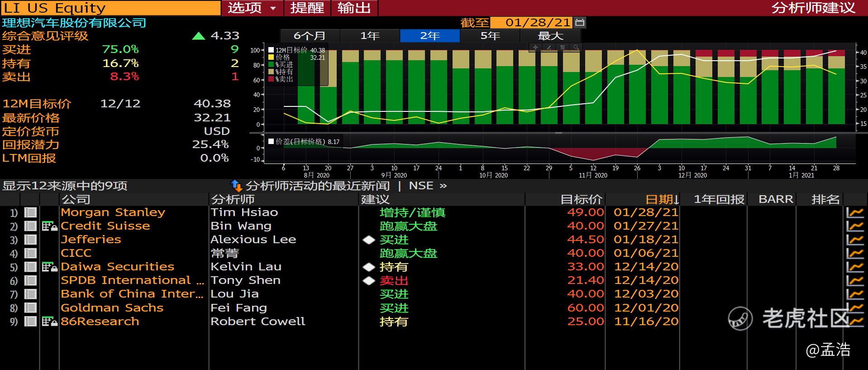Select the 2年 chart range tab

[x=430, y=36]
